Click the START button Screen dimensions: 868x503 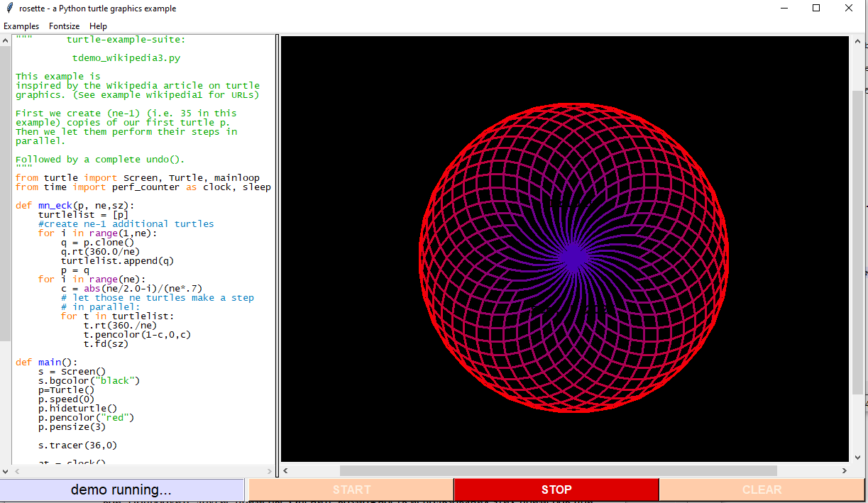pos(351,490)
